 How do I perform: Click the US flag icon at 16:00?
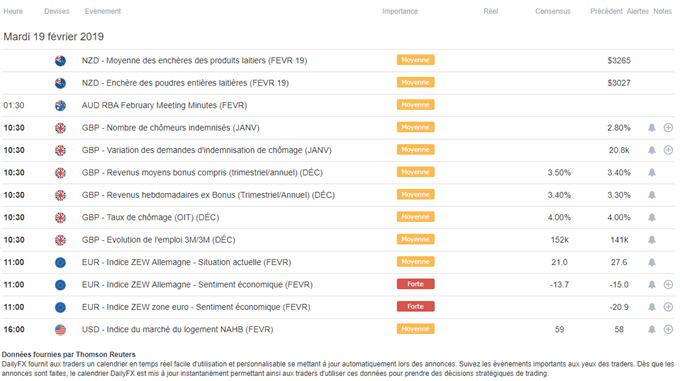(x=60, y=329)
